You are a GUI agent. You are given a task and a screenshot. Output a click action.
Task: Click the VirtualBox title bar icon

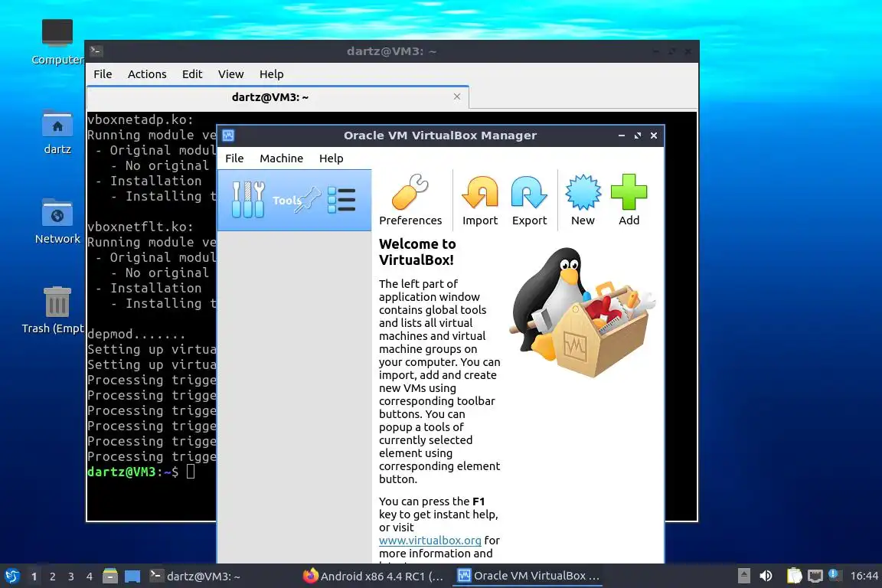[x=228, y=136]
